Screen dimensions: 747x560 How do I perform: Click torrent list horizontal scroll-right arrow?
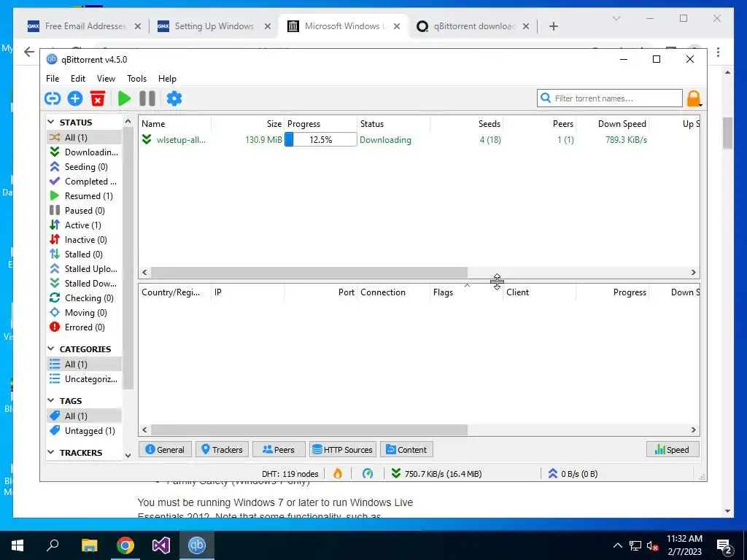pyautogui.click(x=693, y=273)
